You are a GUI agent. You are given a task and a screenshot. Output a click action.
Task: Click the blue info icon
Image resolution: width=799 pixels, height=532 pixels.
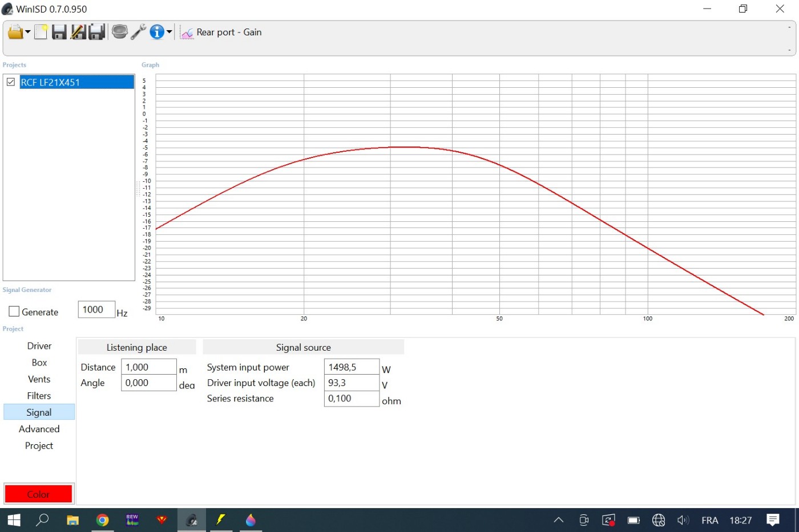(x=157, y=32)
